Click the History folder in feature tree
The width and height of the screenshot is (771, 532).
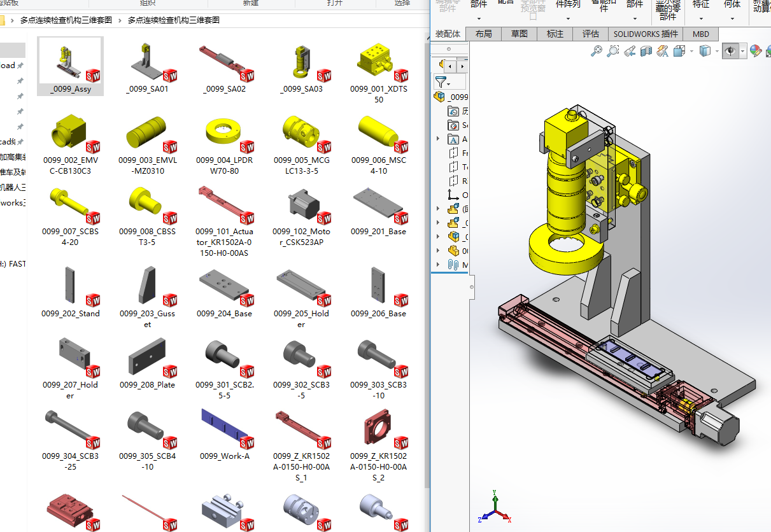[x=458, y=111]
